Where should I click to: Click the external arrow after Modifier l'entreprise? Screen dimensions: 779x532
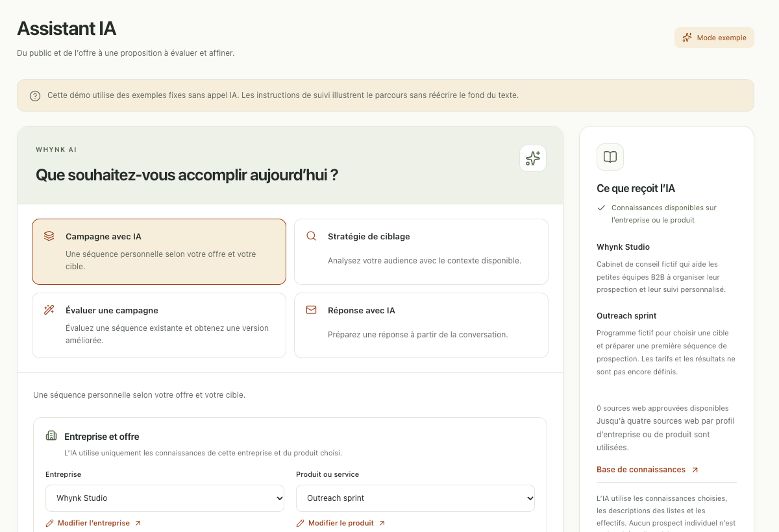(x=138, y=523)
